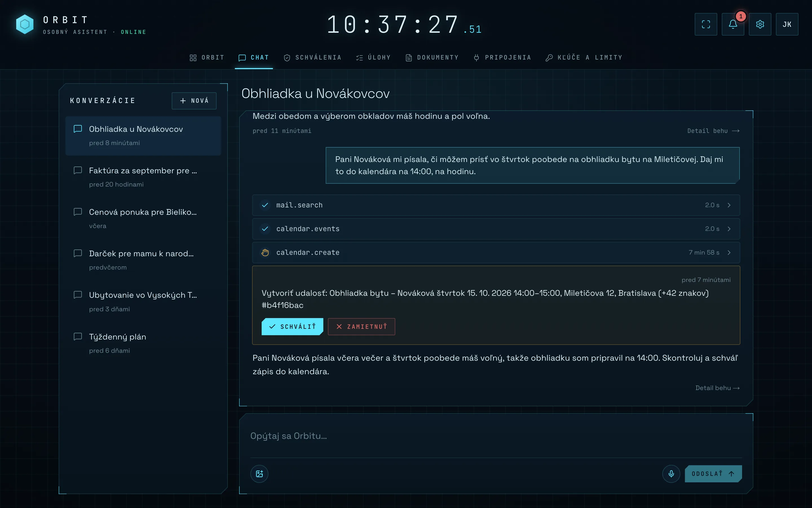Open the Kľúče a limity tab
812x508 pixels.
584,58
